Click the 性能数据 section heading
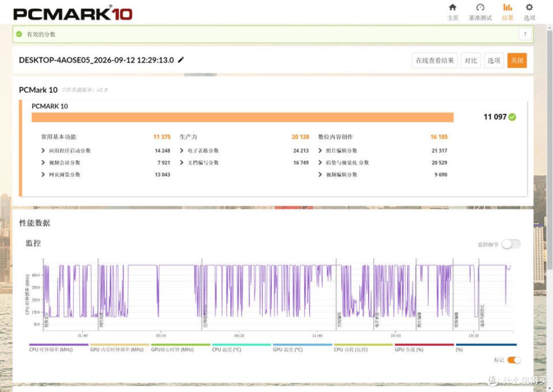Viewport: 553px width, 392px height. 35,223
